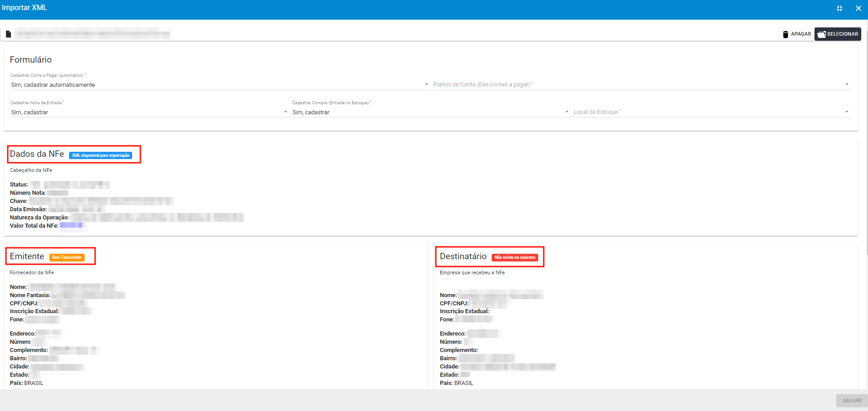Click 'Cabeçalho da NFe' subtitle
Viewport: 868px width, 411px height.
[31, 170]
